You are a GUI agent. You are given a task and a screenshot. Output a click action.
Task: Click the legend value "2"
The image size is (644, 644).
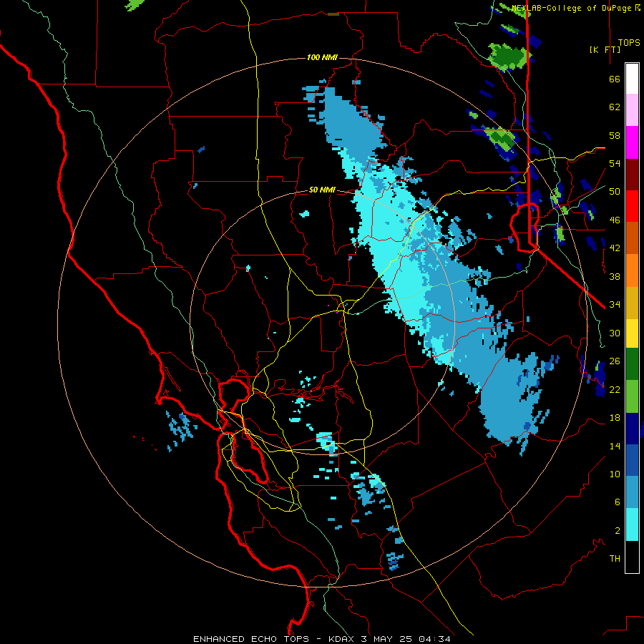click(x=618, y=531)
